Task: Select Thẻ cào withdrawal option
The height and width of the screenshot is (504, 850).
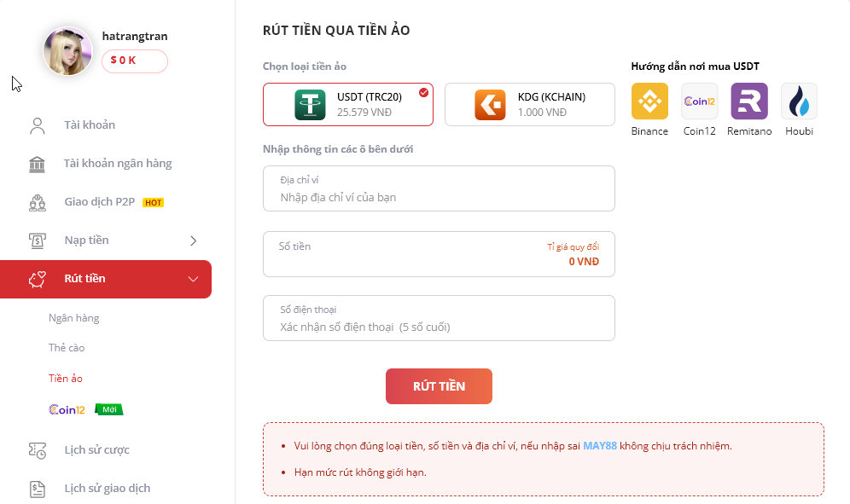Action: (x=67, y=348)
